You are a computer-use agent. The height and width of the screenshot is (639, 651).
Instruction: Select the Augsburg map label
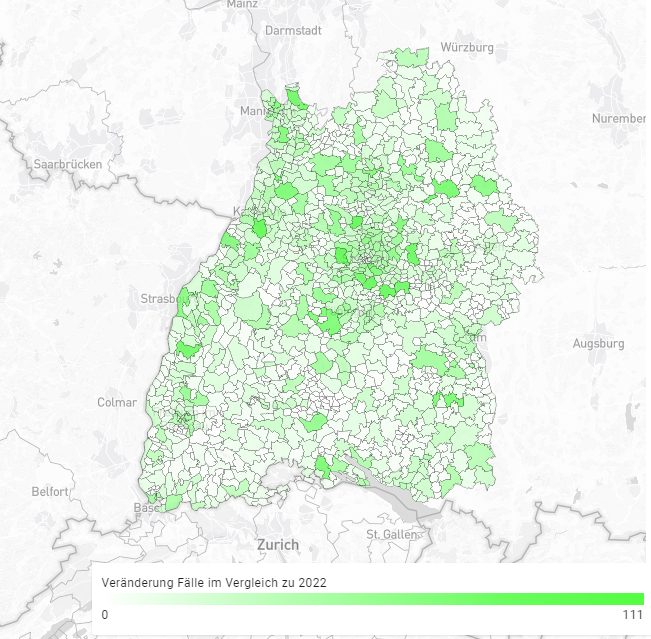[x=598, y=343]
